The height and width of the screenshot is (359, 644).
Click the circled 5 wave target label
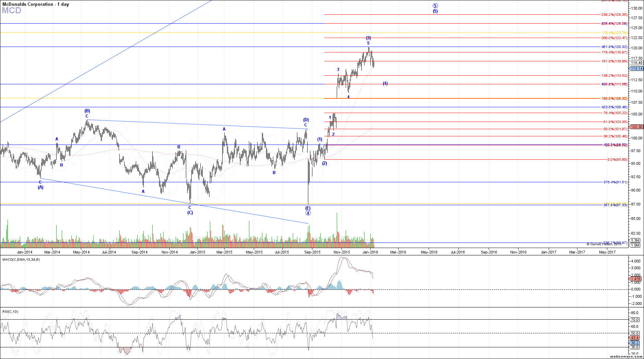[435, 6]
